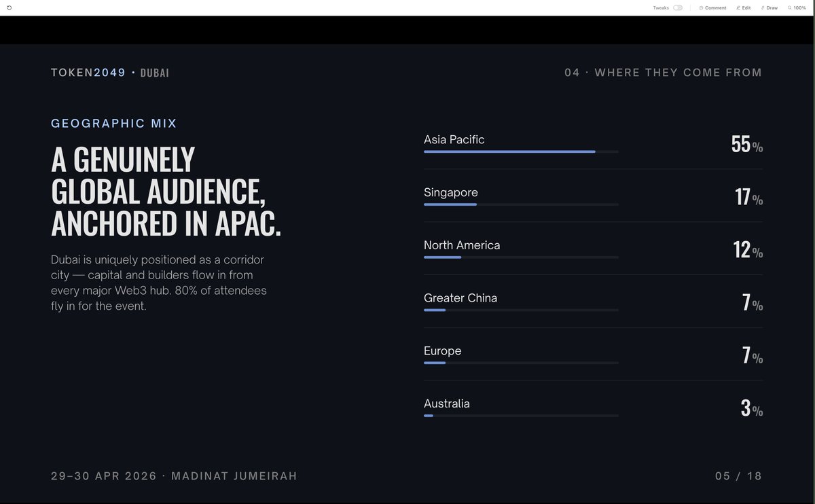Image resolution: width=815 pixels, height=504 pixels.
Task: Click the "GEOGRAPHIC MIX" subtitle
Action: pyautogui.click(x=114, y=124)
